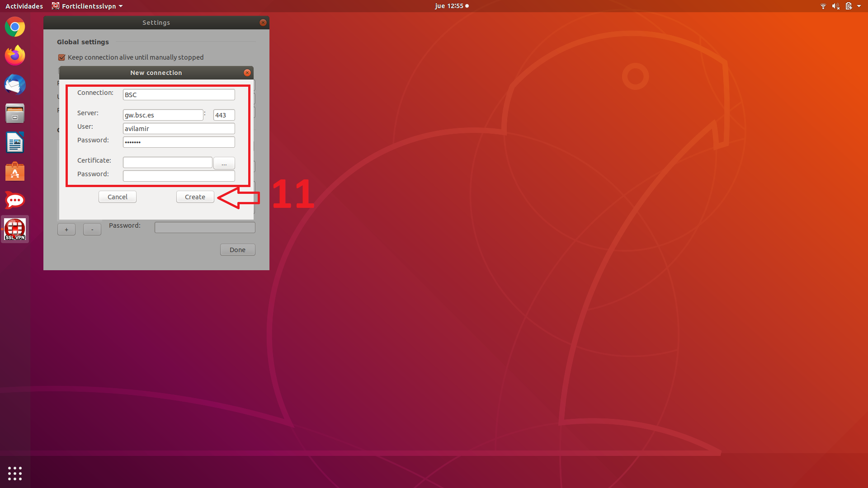The width and height of the screenshot is (868, 488).
Task: Toggle Keep connection alive checkbox
Action: [62, 57]
